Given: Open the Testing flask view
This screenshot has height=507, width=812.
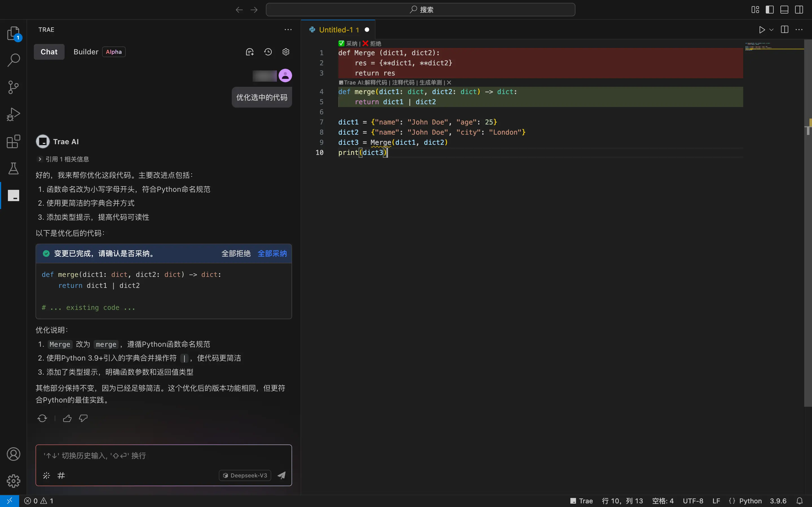Looking at the screenshot, I should [14, 168].
